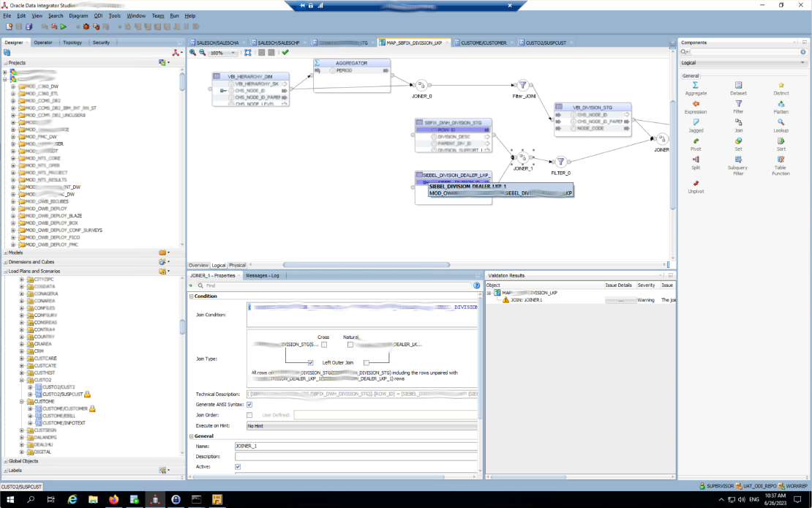
Task: Switch to the Physical diagram tab
Action: pyautogui.click(x=237, y=266)
